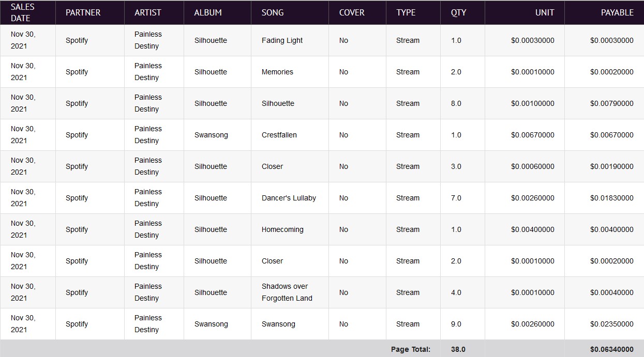Click sales date Nov 30, 2021 in Crestfallen row
The width and height of the screenshot is (644, 357).
23,135
